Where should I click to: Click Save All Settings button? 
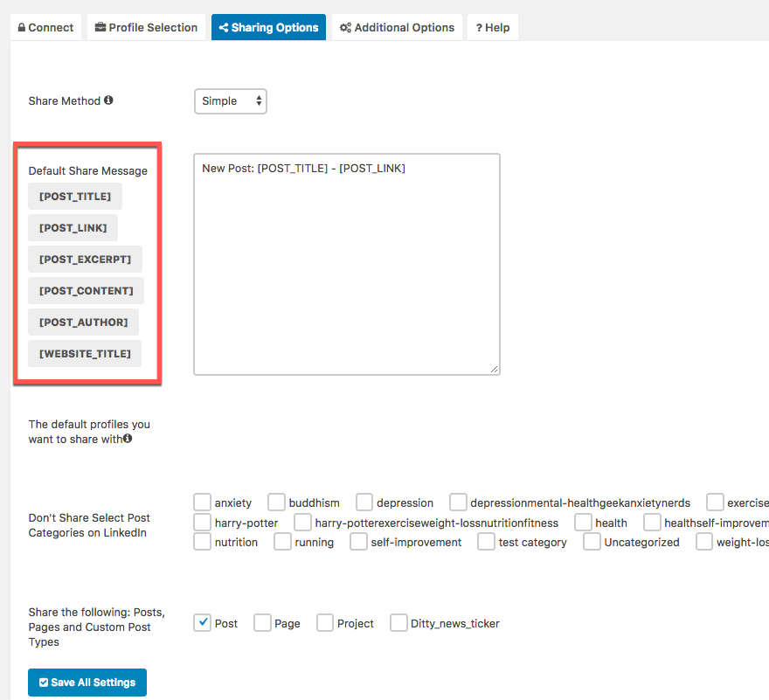pyautogui.click(x=87, y=683)
